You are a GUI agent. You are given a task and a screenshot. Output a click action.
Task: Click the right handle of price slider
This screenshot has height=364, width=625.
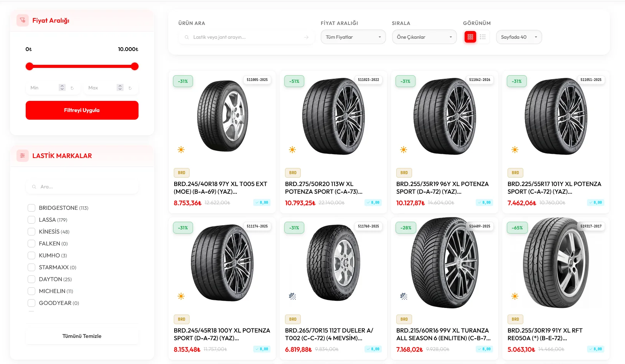(x=135, y=66)
